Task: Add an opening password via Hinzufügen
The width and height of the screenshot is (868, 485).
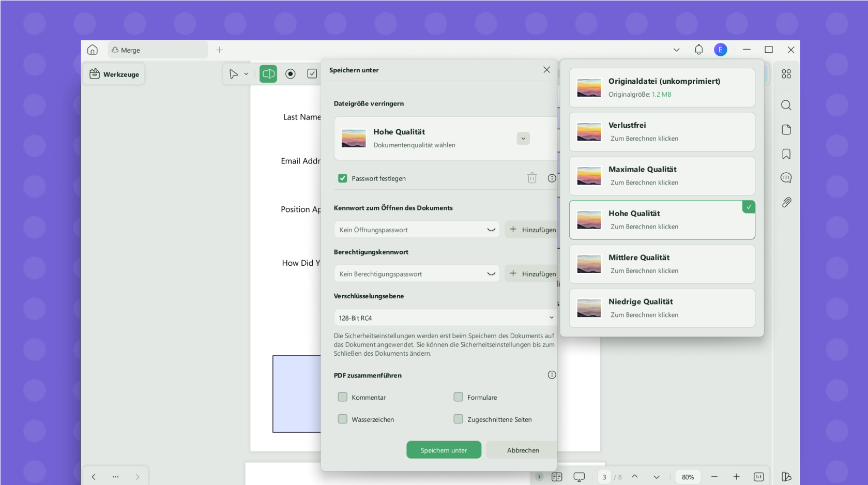Action: tap(532, 230)
